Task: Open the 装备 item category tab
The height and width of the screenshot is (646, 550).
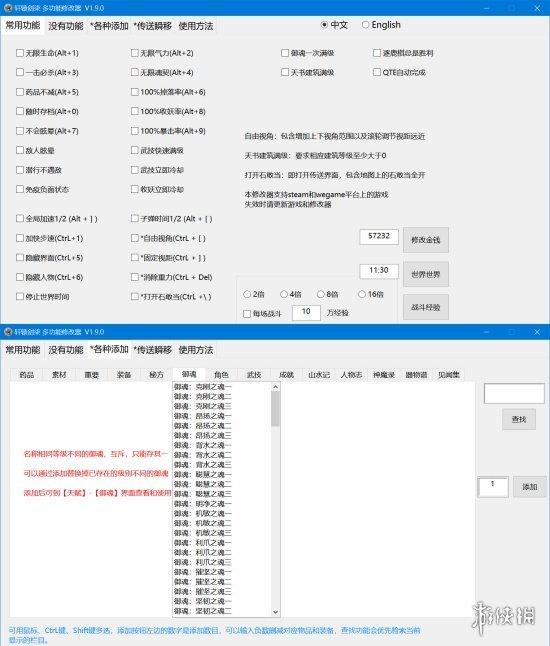Action: tap(124, 374)
